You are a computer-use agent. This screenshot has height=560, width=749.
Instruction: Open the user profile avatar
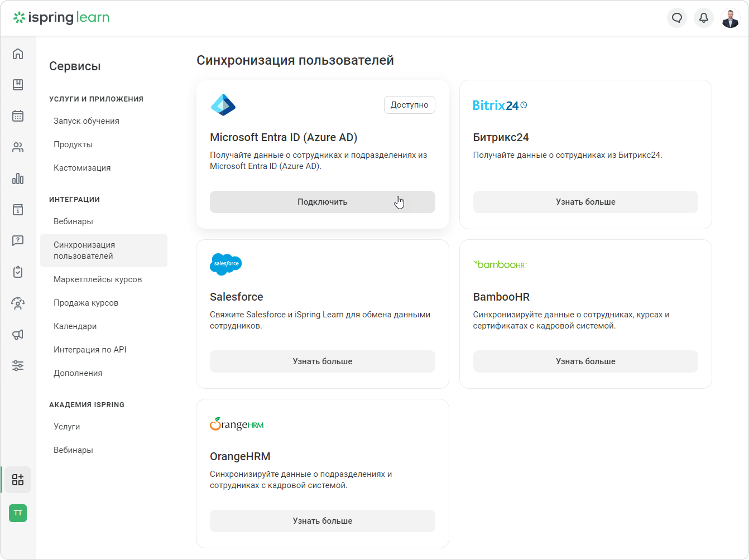[x=731, y=18]
